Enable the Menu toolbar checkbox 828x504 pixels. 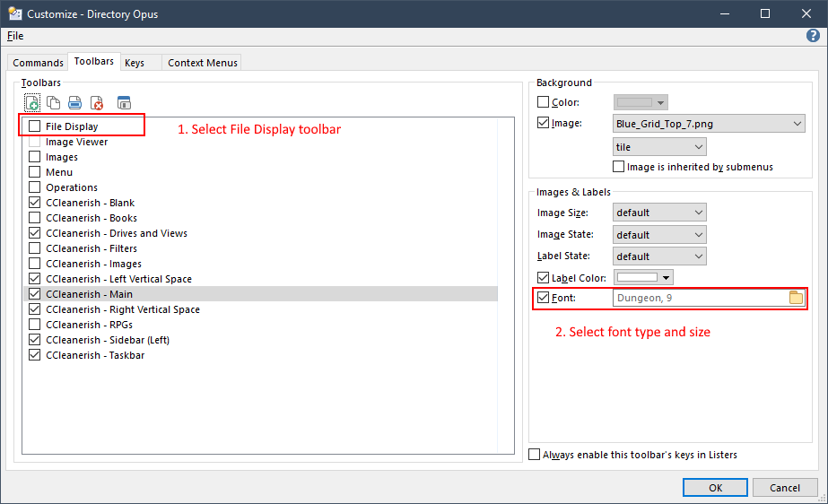pyautogui.click(x=34, y=172)
